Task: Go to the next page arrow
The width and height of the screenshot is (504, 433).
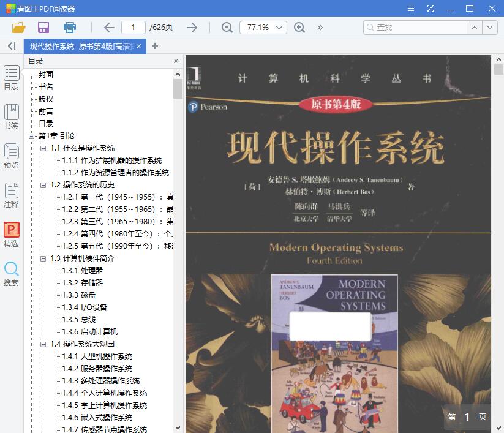Action: point(192,28)
